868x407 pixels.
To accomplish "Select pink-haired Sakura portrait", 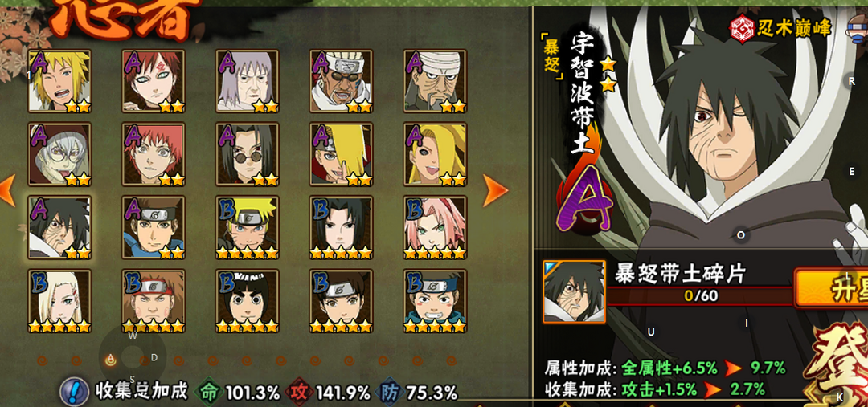I will [x=435, y=227].
